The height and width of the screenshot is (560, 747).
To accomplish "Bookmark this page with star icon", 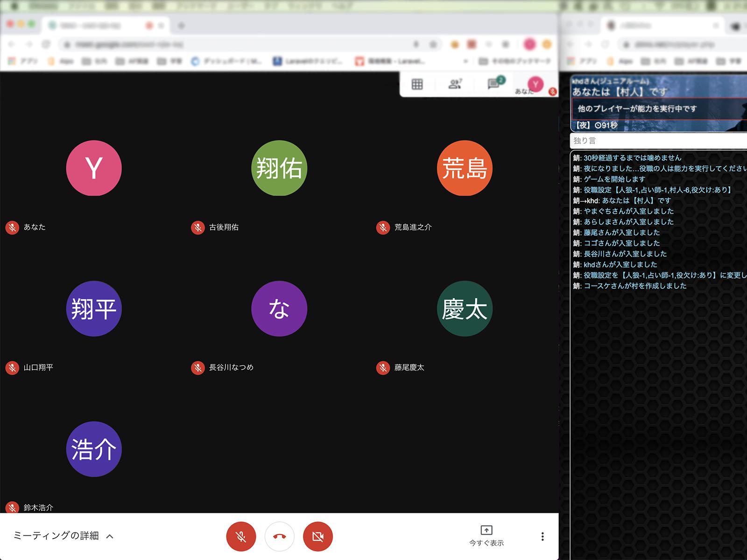I will 433,44.
